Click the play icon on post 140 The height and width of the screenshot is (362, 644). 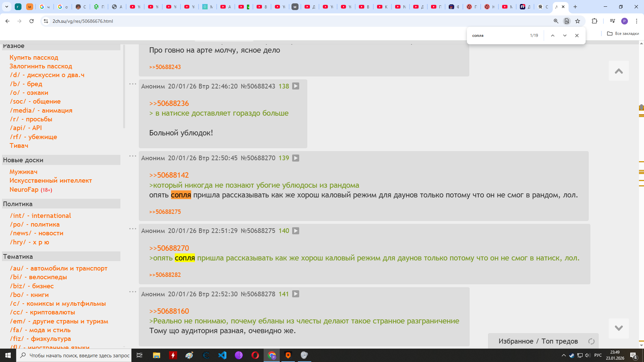pos(296,231)
